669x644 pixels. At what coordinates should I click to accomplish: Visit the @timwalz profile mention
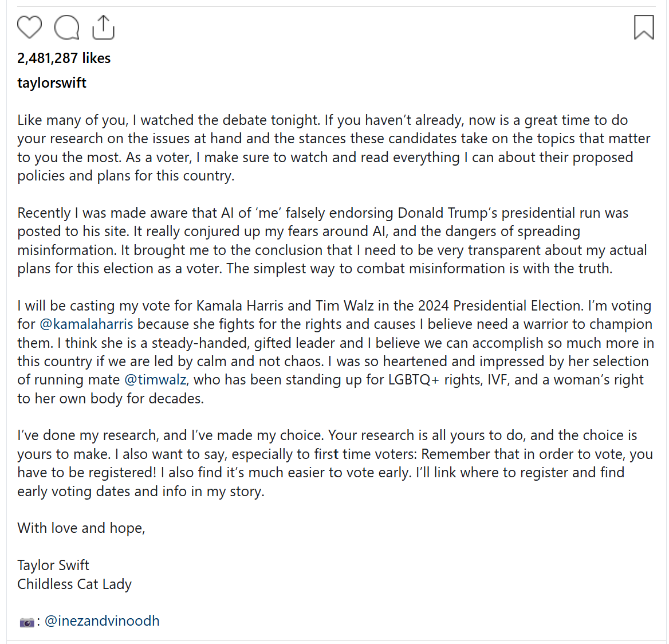(x=155, y=380)
